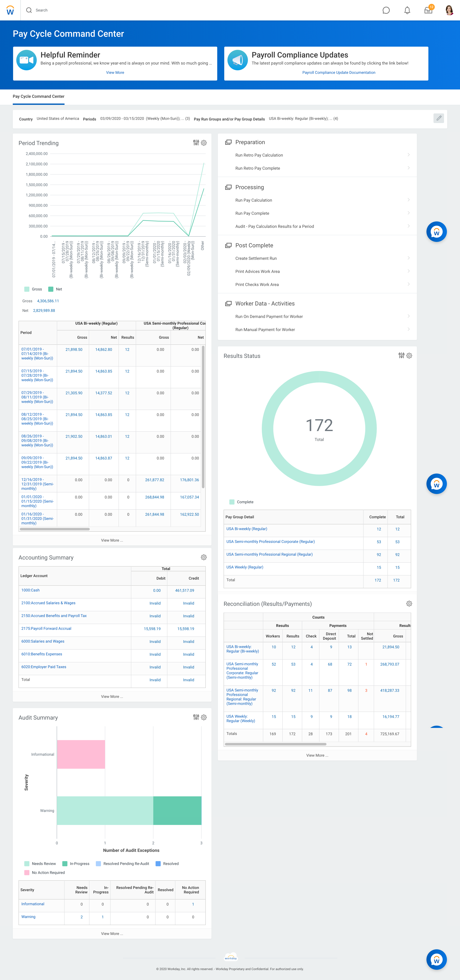Expand Run Manual Payment for Worker chevron
The image size is (460, 980).
[x=408, y=329]
